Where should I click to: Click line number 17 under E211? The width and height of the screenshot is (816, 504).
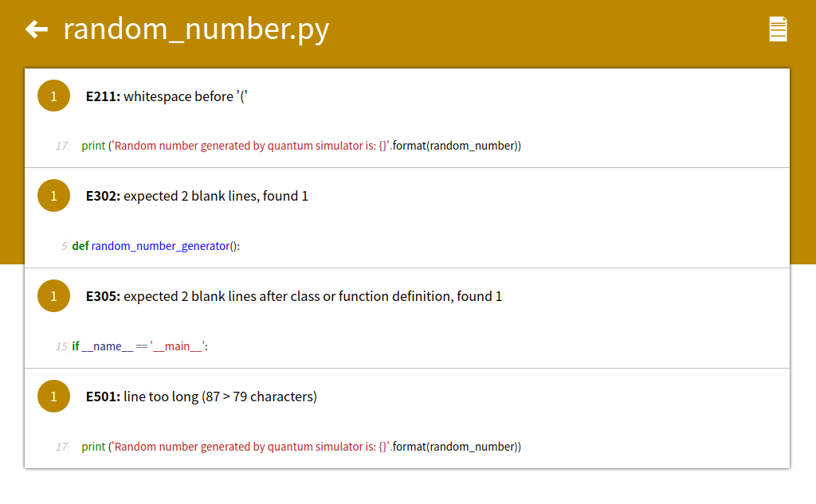point(61,146)
